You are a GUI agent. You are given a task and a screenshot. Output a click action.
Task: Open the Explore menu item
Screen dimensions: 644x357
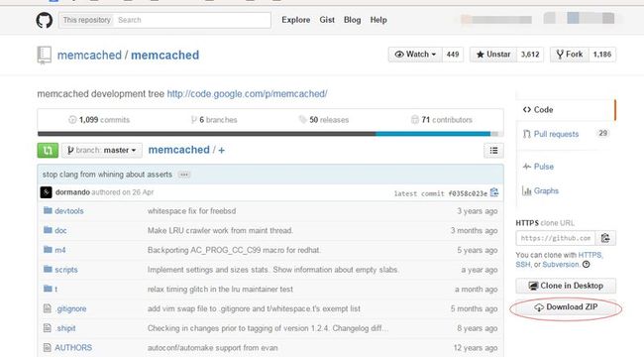click(295, 20)
